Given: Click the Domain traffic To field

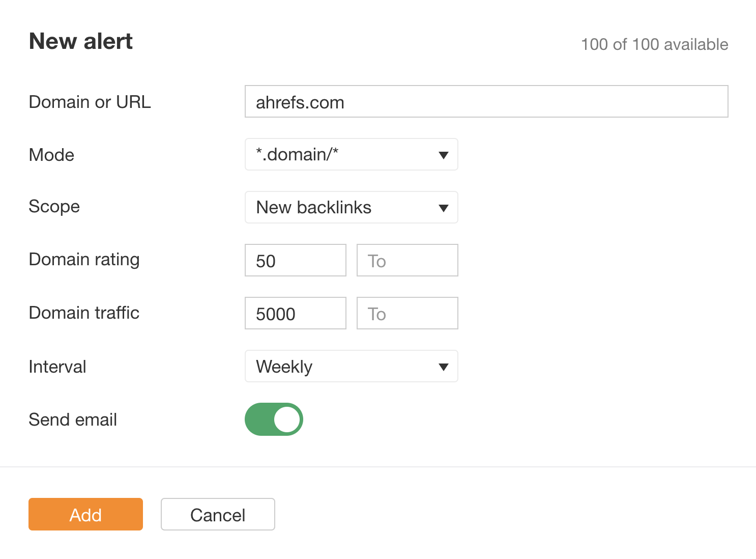Looking at the screenshot, I should [407, 313].
